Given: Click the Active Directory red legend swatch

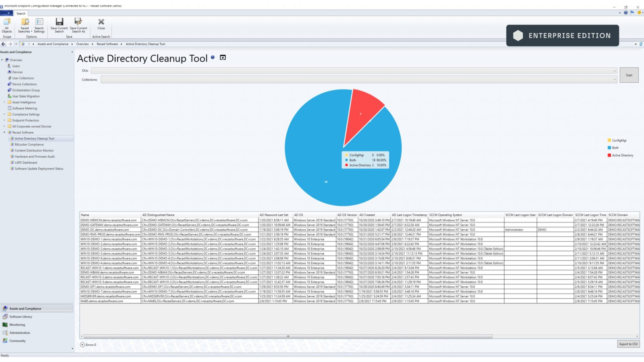Looking at the screenshot, I should 609,155.
